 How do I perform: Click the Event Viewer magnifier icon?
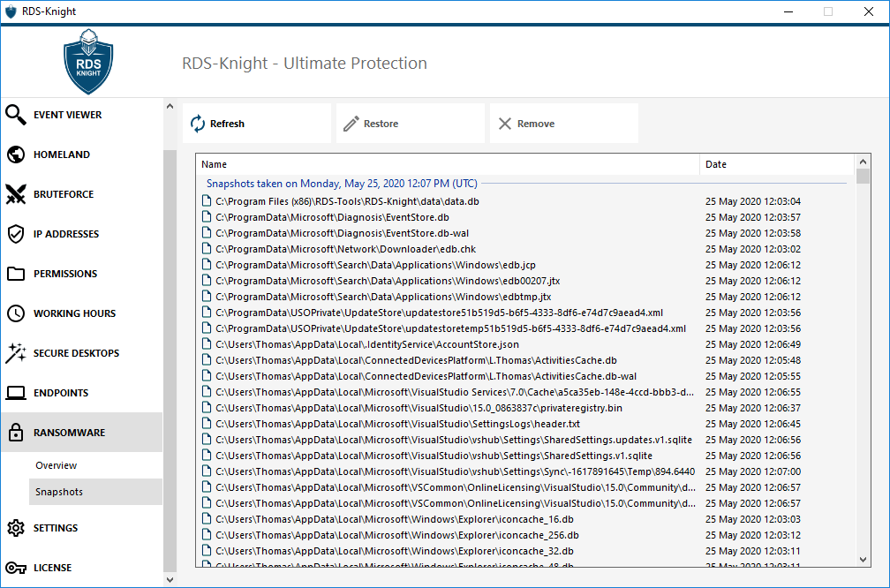[15, 115]
